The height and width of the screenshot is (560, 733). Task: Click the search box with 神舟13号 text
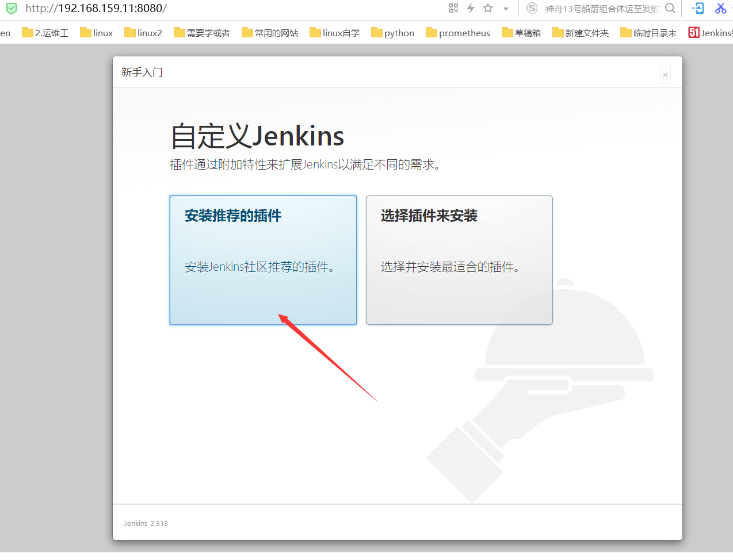point(602,9)
